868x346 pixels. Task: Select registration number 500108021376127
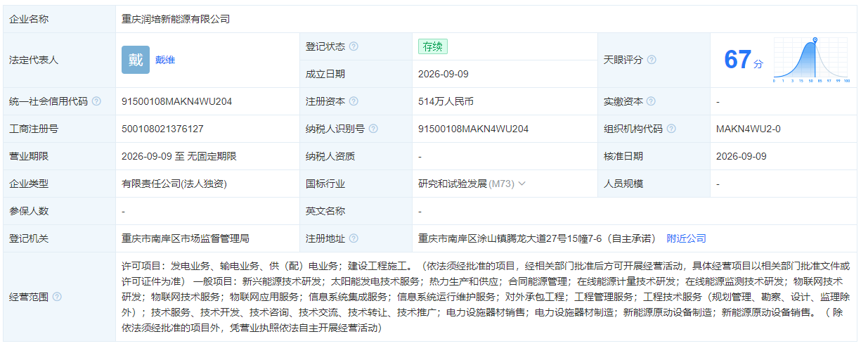(162, 129)
